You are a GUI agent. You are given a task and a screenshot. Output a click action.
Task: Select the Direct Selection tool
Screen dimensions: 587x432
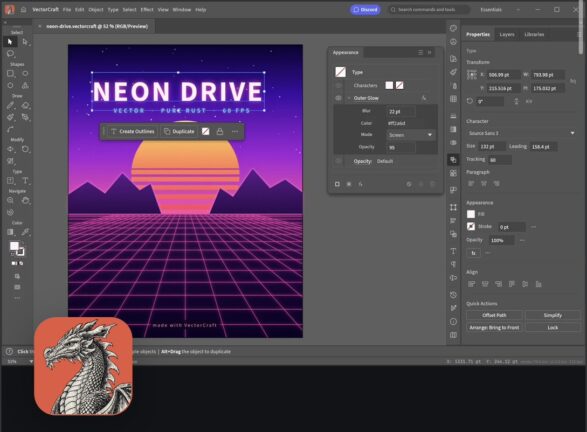[25, 42]
